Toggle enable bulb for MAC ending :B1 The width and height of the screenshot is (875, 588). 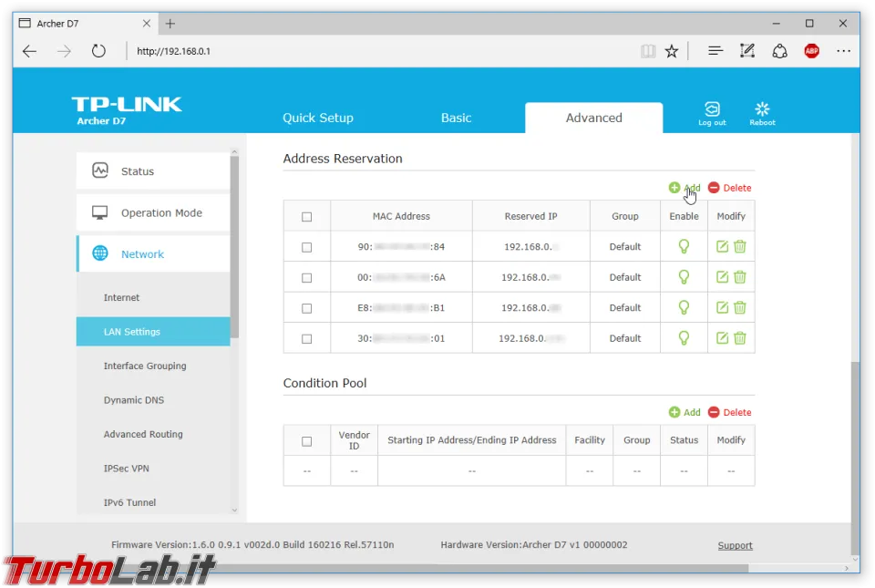tap(684, 307)
